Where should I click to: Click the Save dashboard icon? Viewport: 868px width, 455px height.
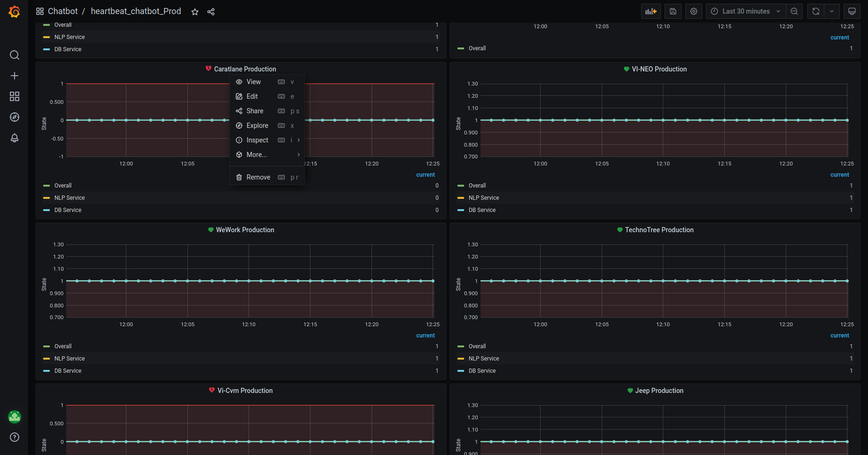(x=673, y=11)
